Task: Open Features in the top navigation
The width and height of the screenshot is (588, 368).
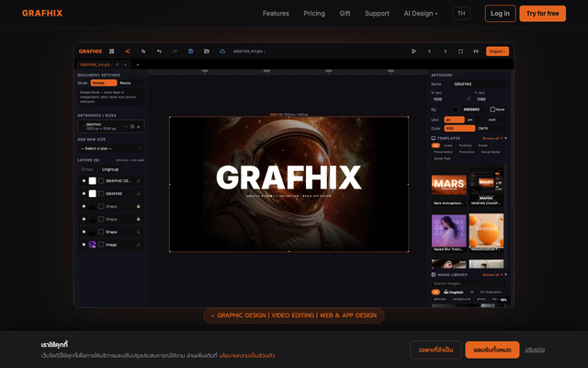Action: pyautogui.click(x=276, y=14)
